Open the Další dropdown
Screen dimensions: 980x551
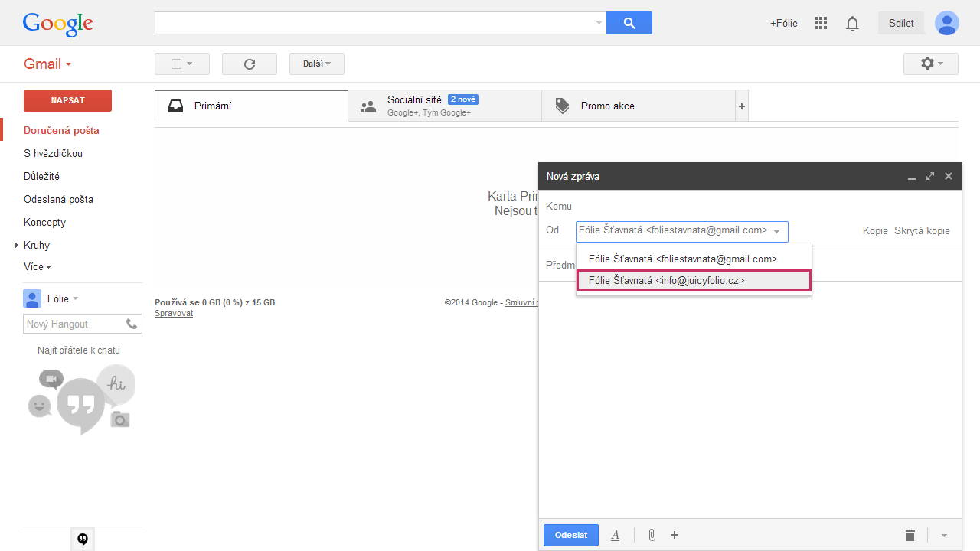click(317, 64)
